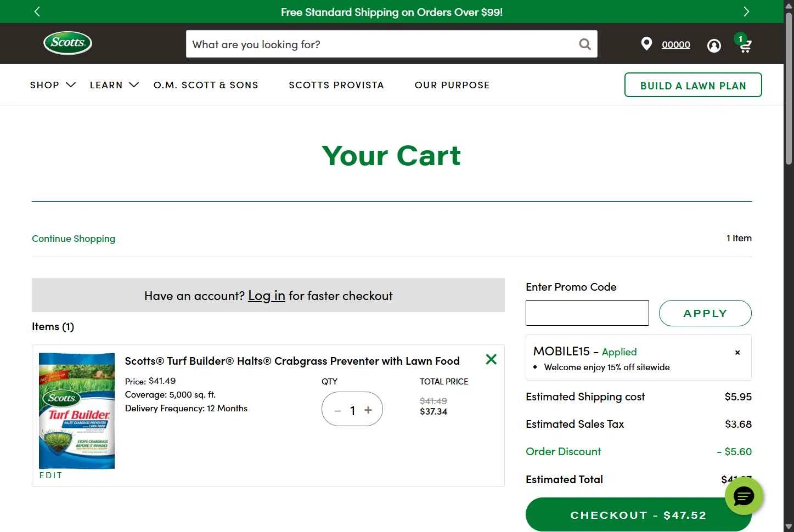Open the Halts Crabgrass Preventer product title
Image resolution: width=794 pixels, height=532 pixels.
pyautogui.click(x=292, y=361)
